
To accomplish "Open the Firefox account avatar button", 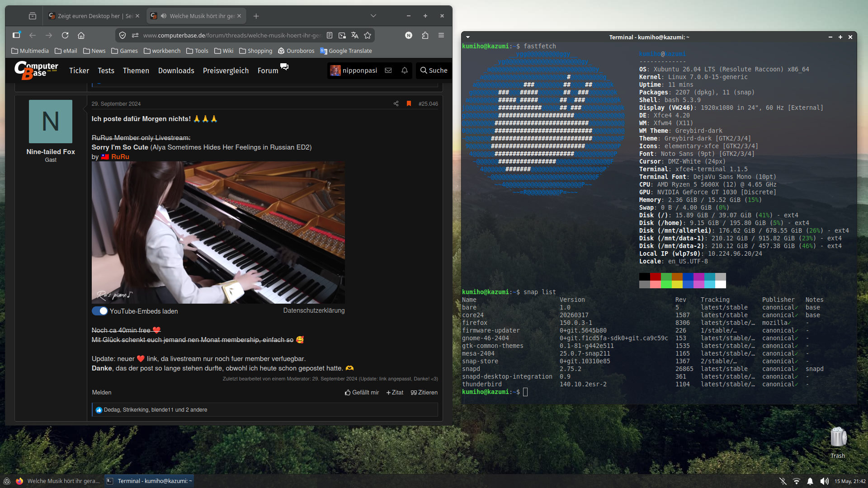I will coord(409,35).
